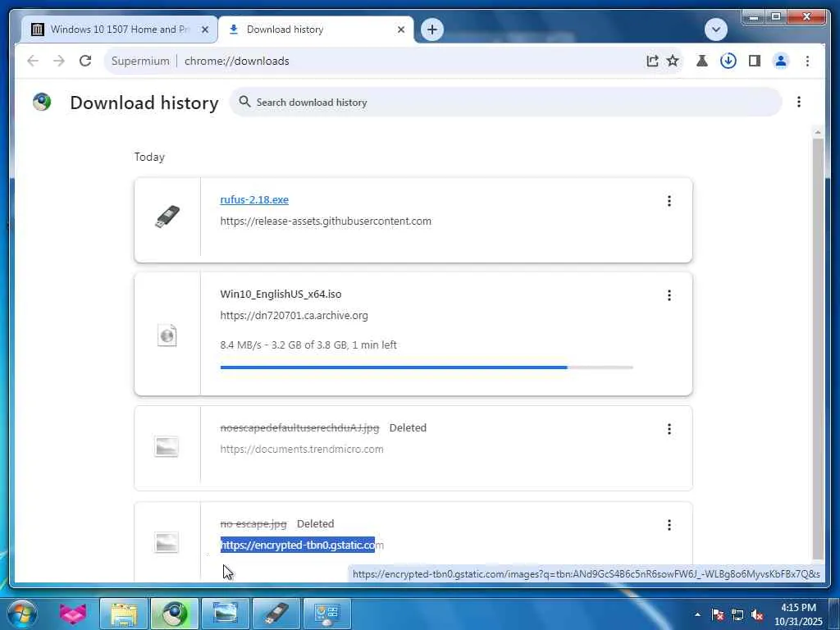Click the share page icon in address bar
The height and width of the screenshot is (630, 840).
(652, 61)
